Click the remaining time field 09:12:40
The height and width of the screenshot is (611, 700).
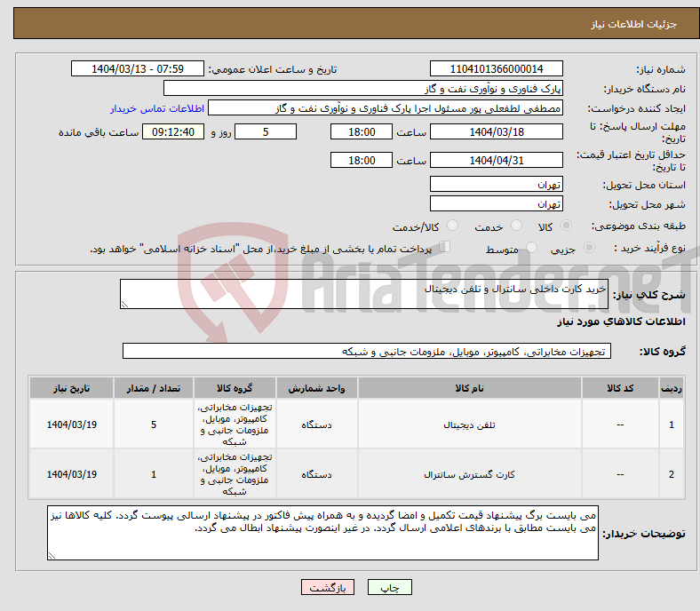pos(173,131)
